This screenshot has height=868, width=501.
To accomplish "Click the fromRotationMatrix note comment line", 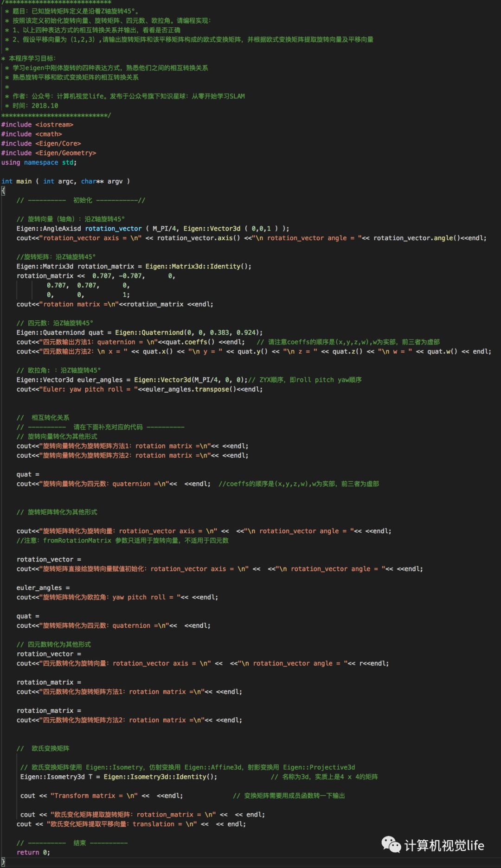I will pyautogui.click(x=122, y=541).
